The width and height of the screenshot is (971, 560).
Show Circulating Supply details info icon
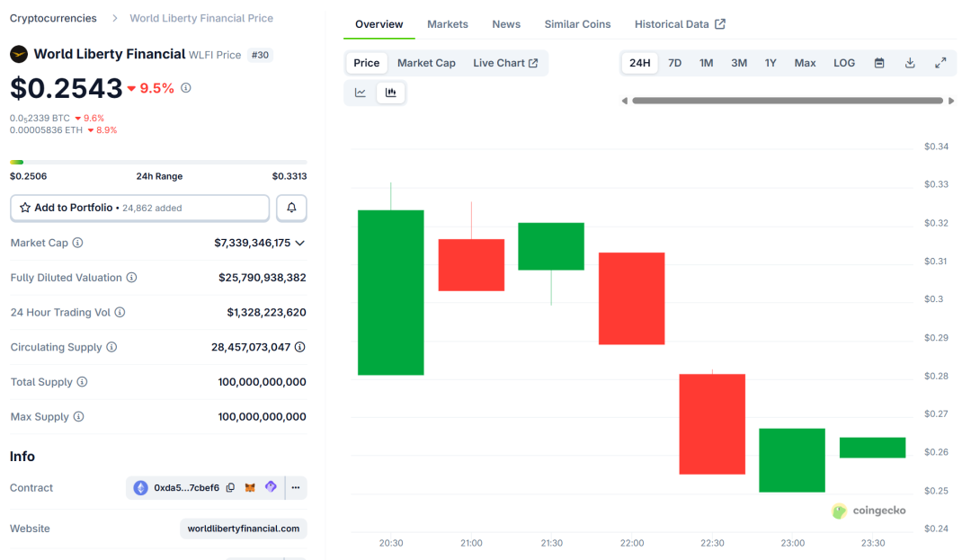pos(299,347)
